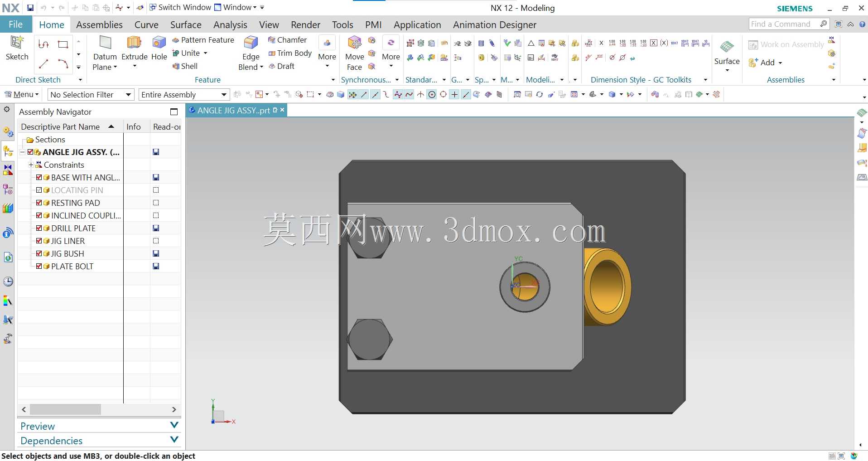Open the Unite dropdown arrow
Screen dimensions: 868x461
206,53
